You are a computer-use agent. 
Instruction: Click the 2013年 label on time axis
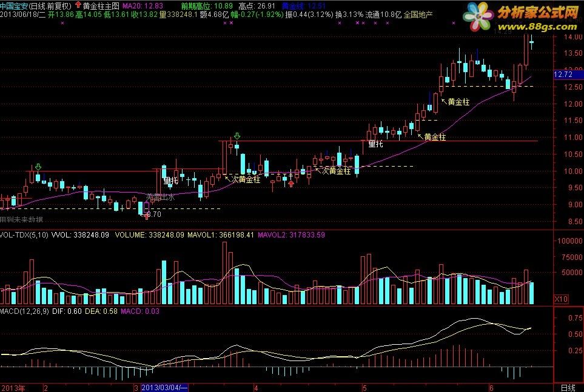[x=13, y=388]
